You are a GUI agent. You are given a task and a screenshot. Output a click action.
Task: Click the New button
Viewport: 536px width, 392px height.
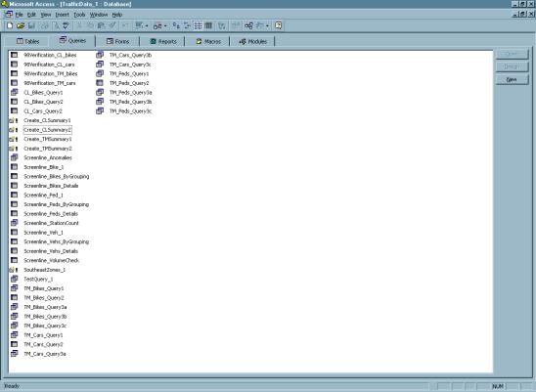[512, 79]
